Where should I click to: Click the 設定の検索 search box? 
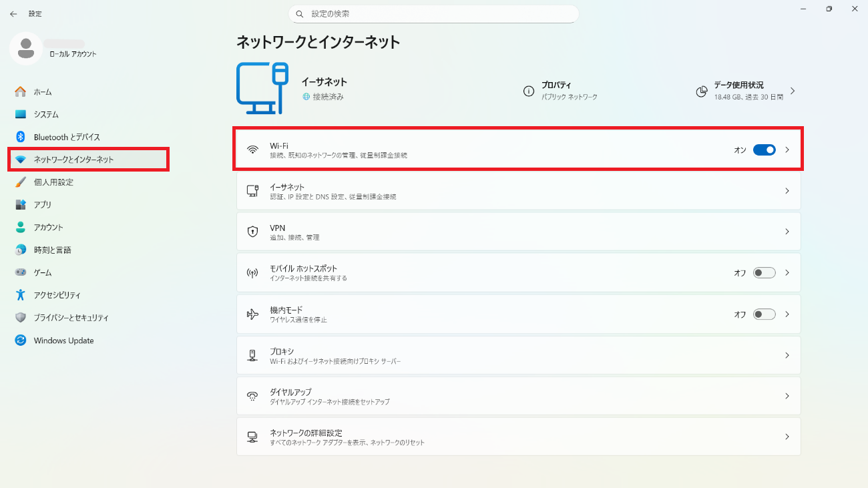point(434,14)
